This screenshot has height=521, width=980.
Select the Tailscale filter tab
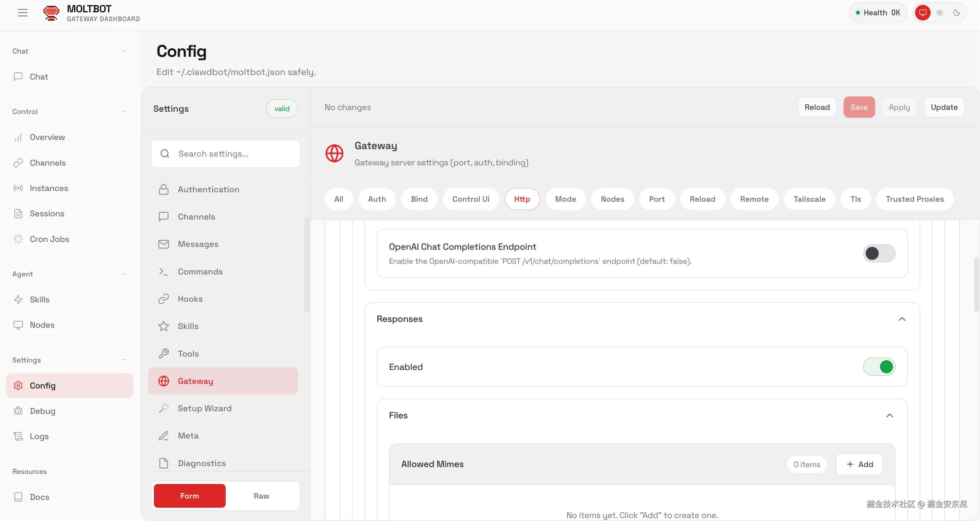point(809,199)
